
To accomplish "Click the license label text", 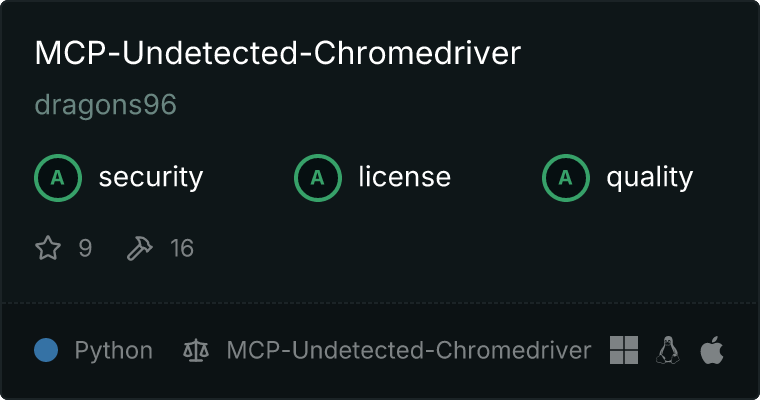I will [405, 176].
